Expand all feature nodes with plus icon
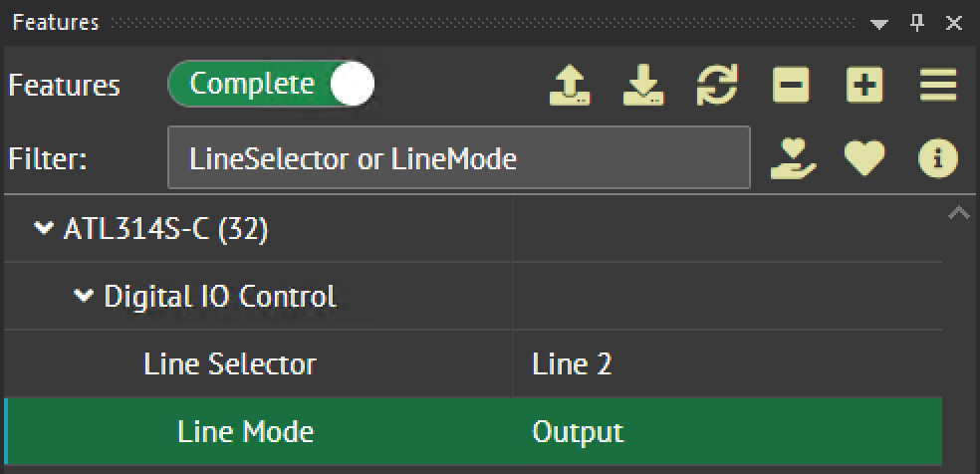Image resolution: width=980 pixels, height=474 pixels. click(864, 86)
